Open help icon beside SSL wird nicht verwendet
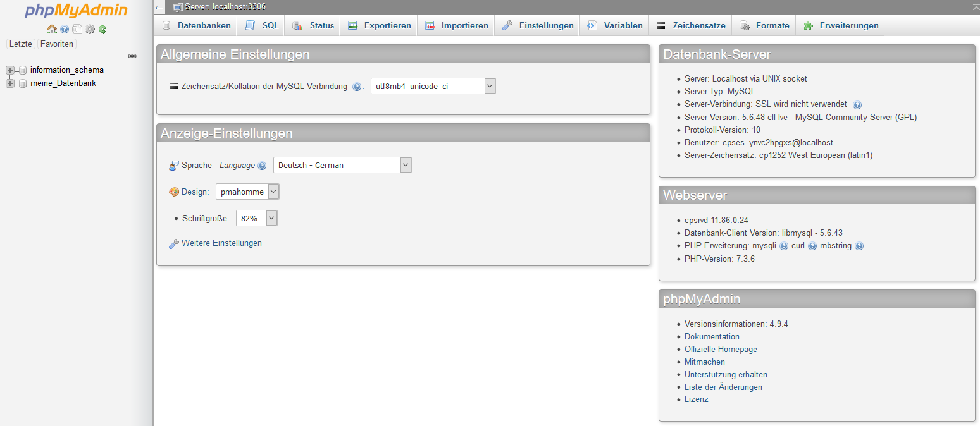980x426 pixels. tap(857, 105)
